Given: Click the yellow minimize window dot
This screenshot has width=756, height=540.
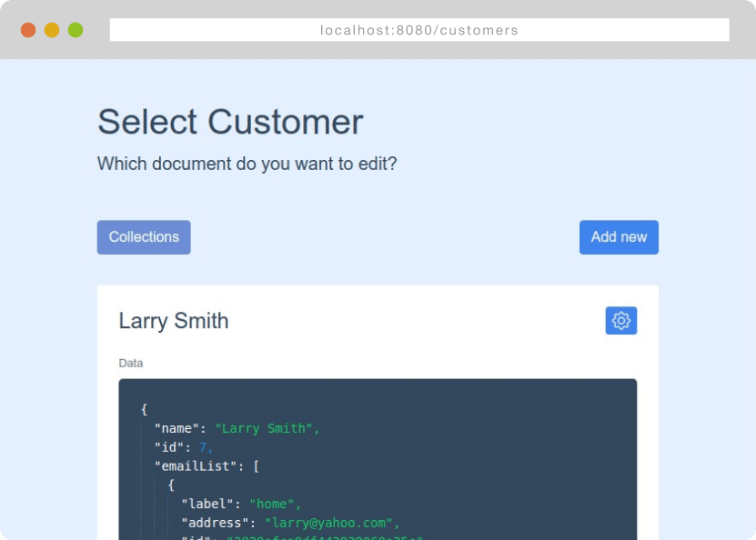Looking at the screenshot, I should click(x=52, y=30).
